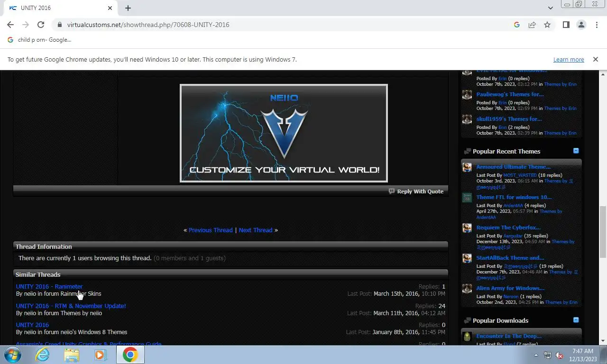Select the UNITY 2016 browser tab

click(59, 8)
